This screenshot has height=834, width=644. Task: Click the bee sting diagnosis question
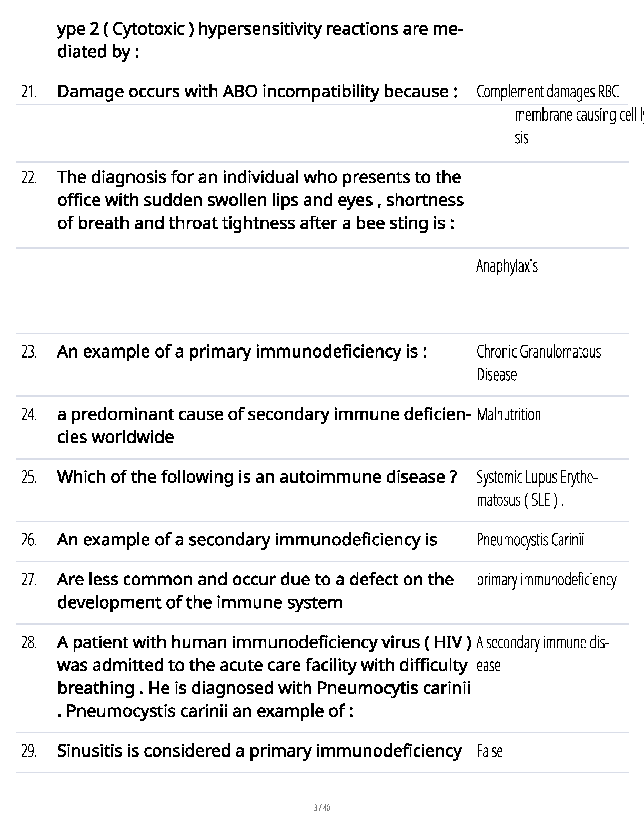(260, 200)
